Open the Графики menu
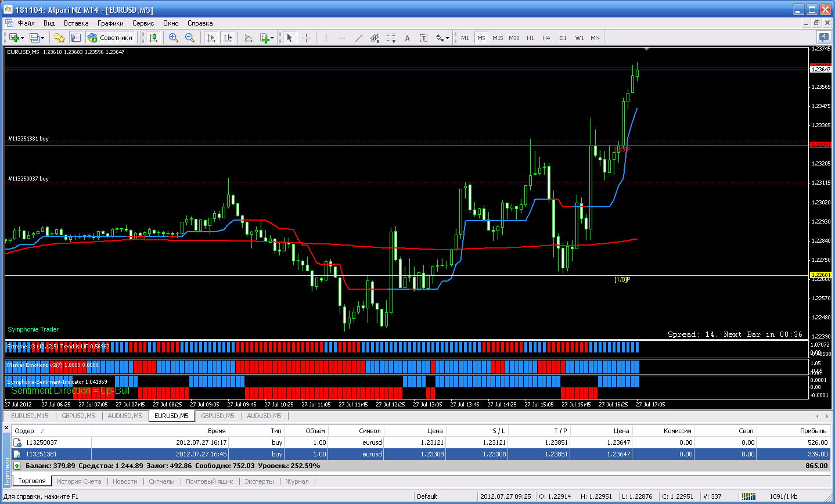 110,23
